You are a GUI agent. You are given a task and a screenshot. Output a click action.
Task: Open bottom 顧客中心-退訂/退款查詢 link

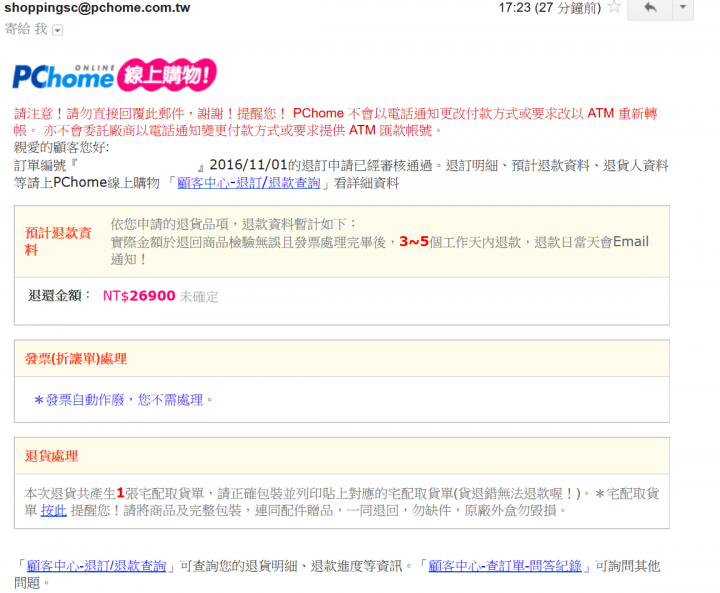coord(96,566)
